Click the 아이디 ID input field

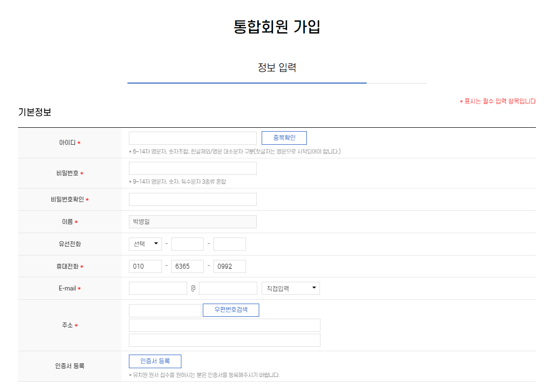click(x=192, y=137)
